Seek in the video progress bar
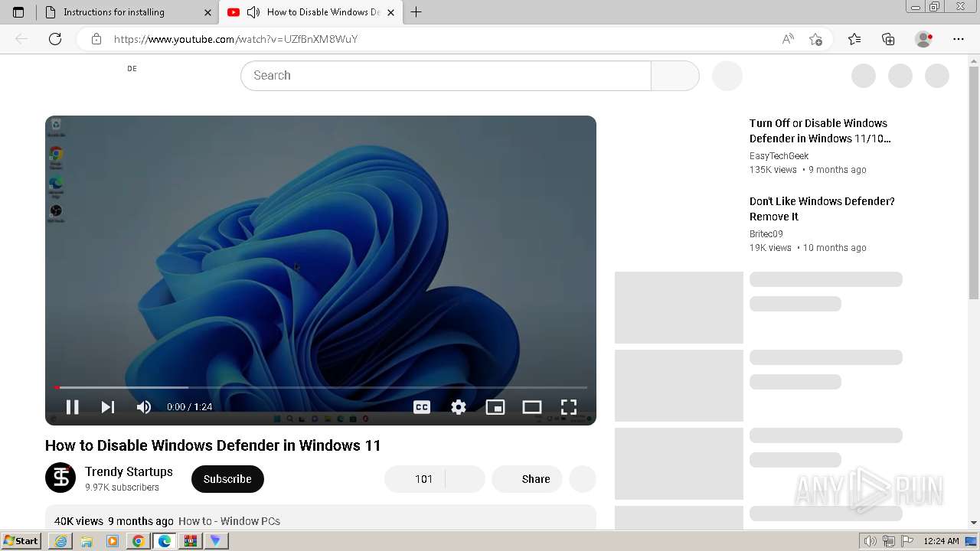 click(321, 387)
